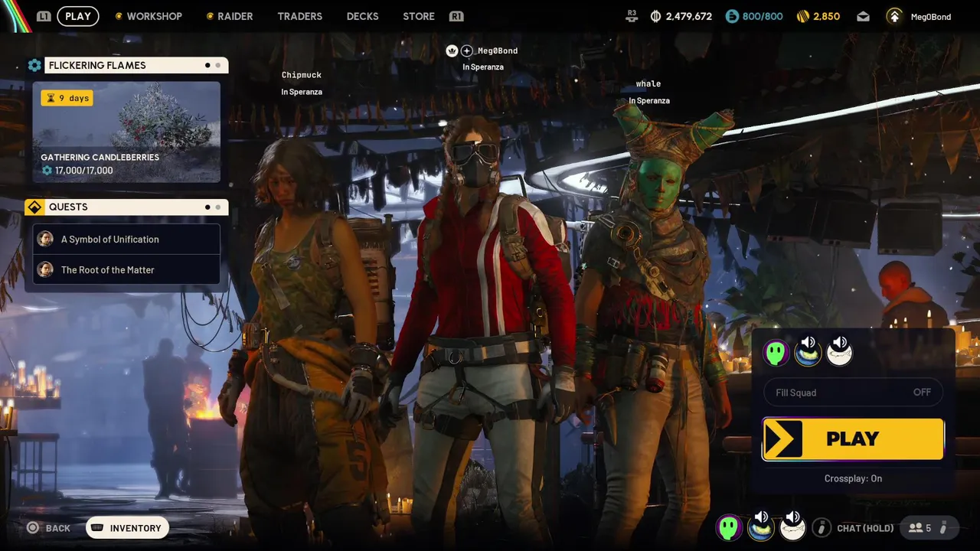The height and width of the screenshot is (551, 980).
Task: Open quest A Symbol of Unification
Action: 126,240
